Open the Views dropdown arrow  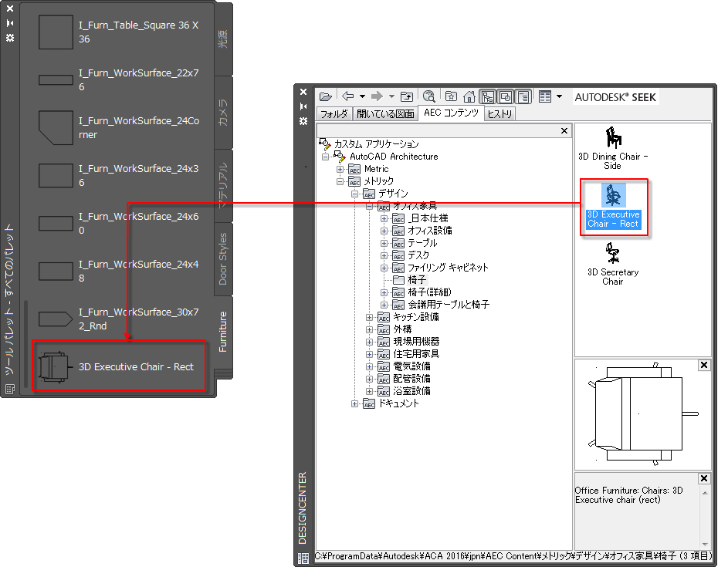(x=560, y=96)
